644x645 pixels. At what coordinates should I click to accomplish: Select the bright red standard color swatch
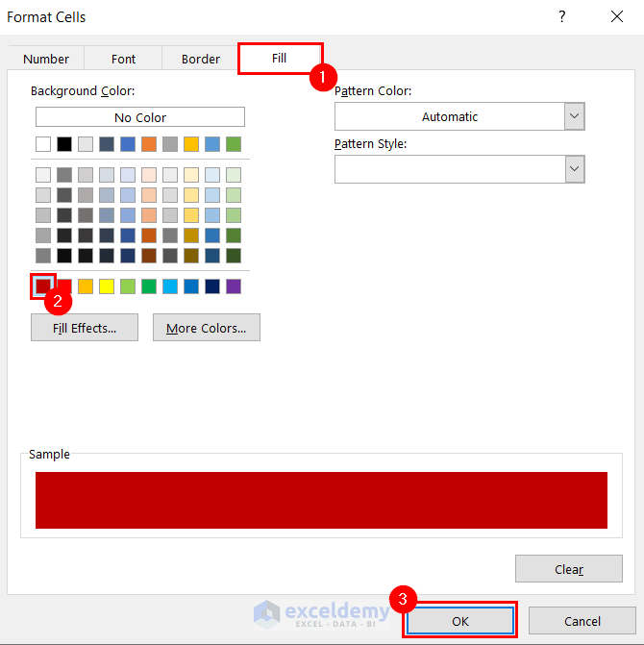[65, 285]
